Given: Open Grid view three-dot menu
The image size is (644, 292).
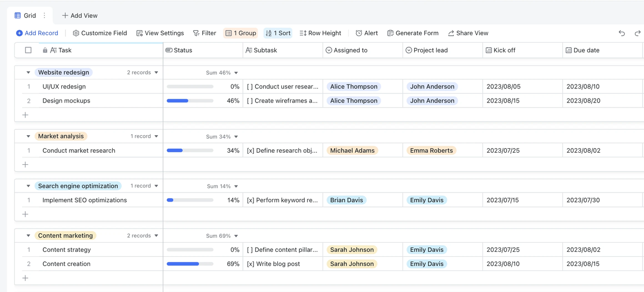Looking at the screenshot, I should [x=44, y=16].
